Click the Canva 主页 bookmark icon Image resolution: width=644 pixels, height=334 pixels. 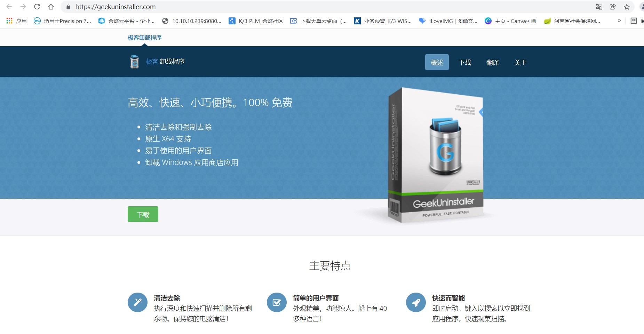[489, 21]
